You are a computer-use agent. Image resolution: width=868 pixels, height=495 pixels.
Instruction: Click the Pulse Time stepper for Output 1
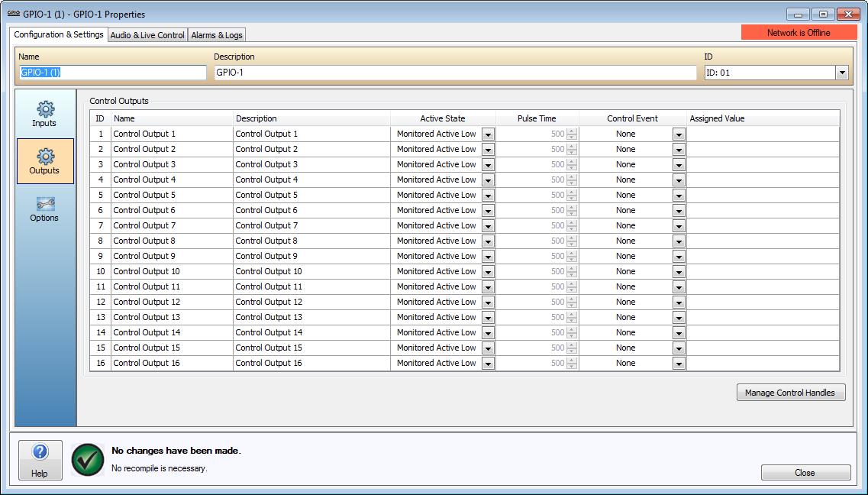click(572, 134)
